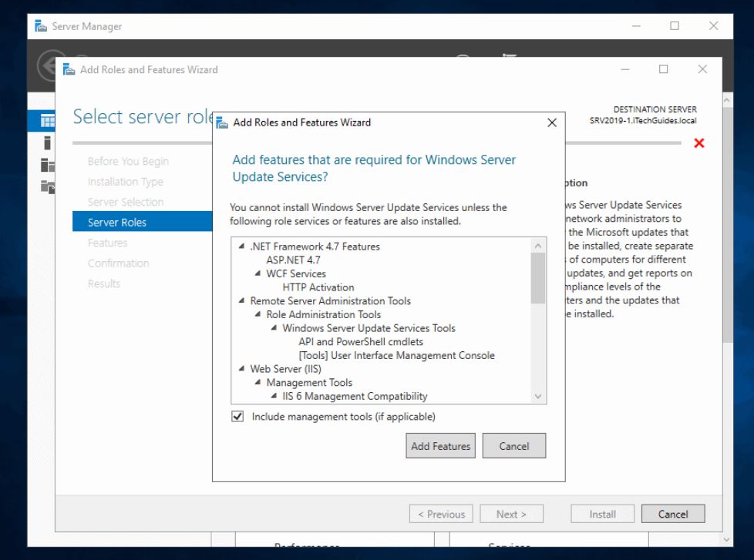Maximize the Server Manager window

(675, 26)
